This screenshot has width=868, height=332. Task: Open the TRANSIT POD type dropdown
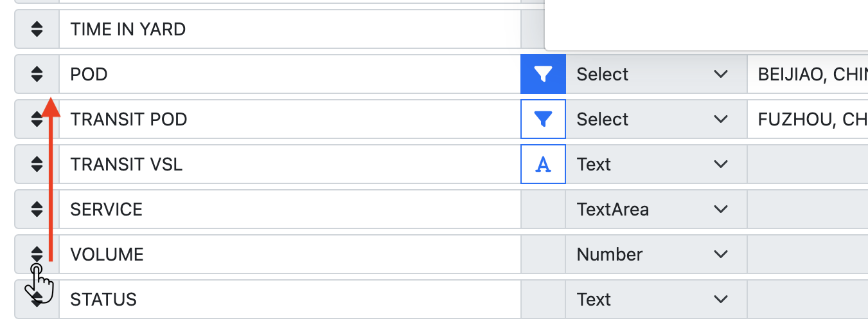pos(655,120)
